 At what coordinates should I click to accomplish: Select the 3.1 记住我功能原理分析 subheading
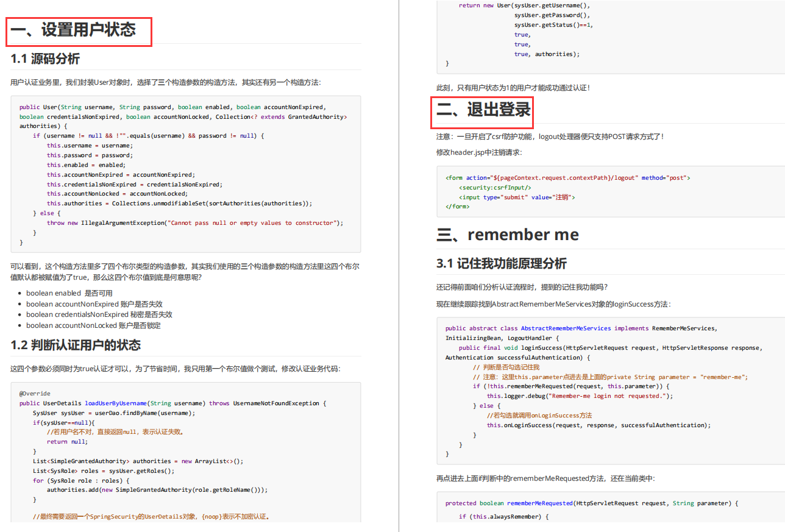click(502, 264)
